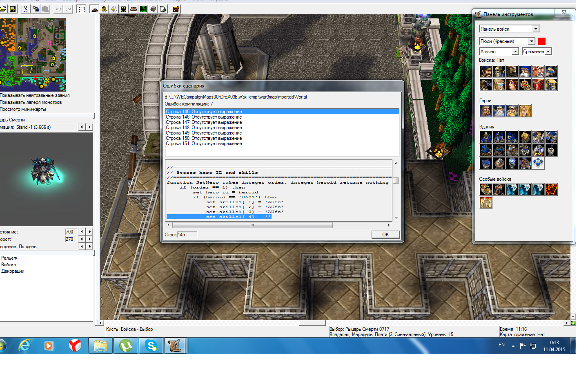Select the Arcane Tower orb building icon
588x368 pixels.
click(x=512, y=163)
